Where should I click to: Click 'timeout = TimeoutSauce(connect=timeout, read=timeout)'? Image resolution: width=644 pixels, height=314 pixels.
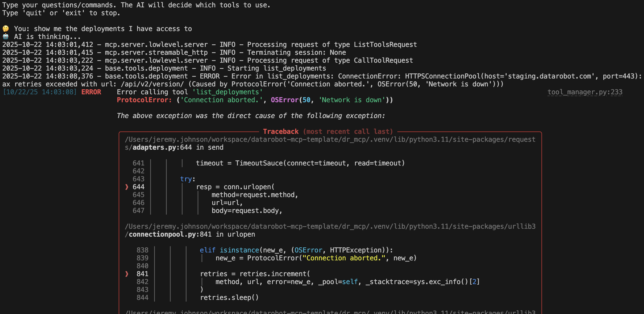[x=301, y=163]
